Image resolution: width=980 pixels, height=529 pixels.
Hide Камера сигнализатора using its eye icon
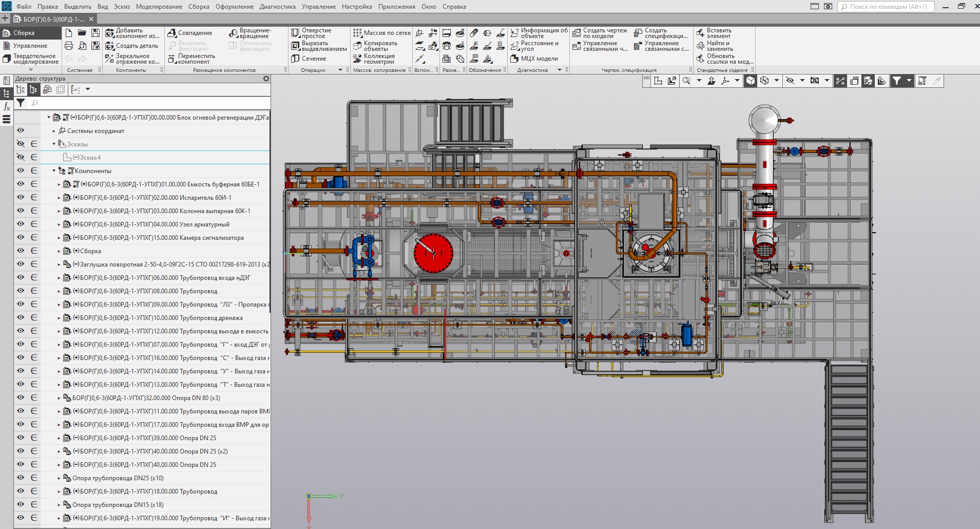[21, 237]
